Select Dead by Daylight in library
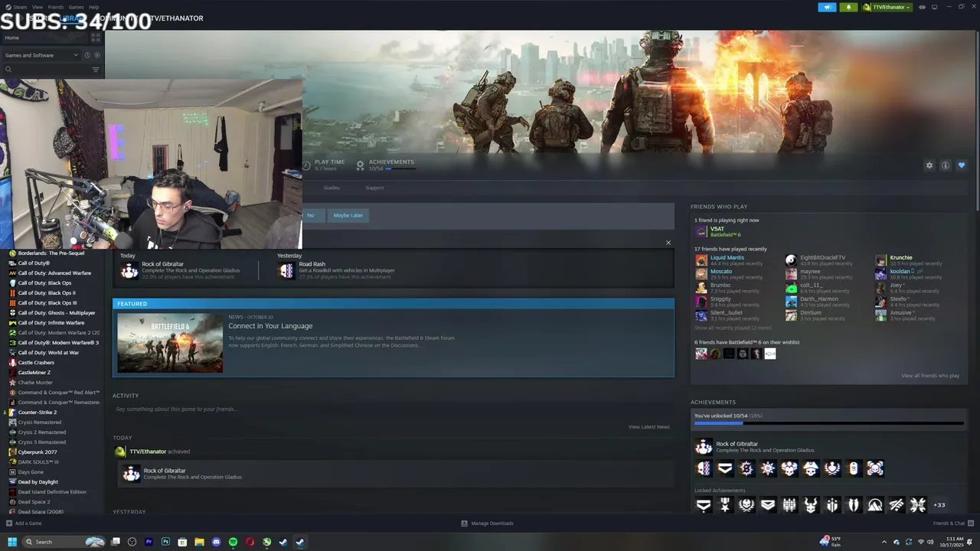The width and height of the screenshot is (980, 551). 38,482
